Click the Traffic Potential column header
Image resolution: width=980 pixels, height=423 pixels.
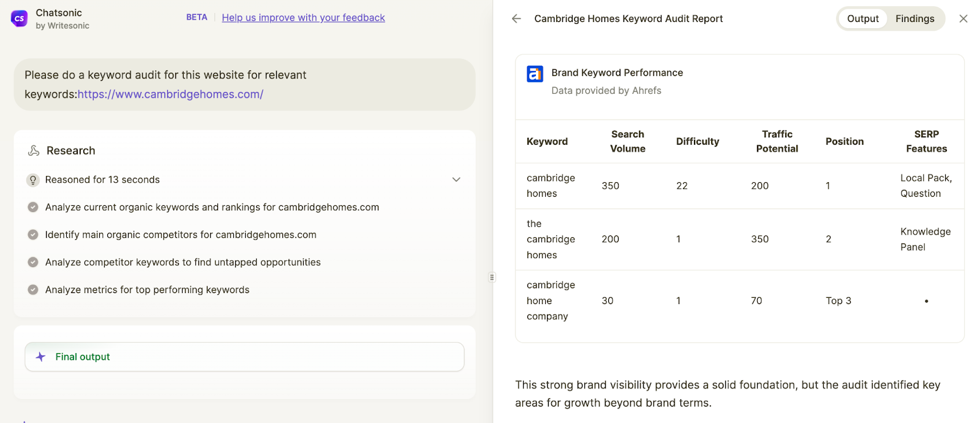pos(777,142)
